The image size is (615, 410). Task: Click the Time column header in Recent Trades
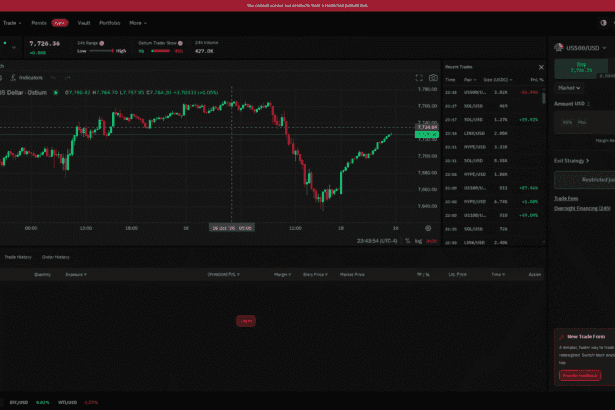click(x=450, y=80)
